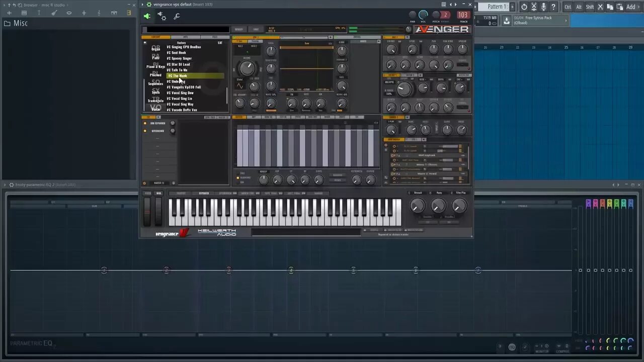Click the yellow icon at Browser toolbar end
Viewport: 644px width, 362px height.
(129, 13)
